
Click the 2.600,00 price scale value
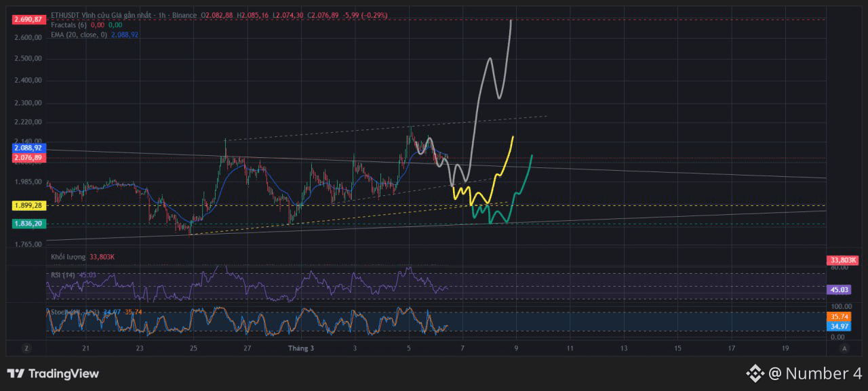(28, 38)
